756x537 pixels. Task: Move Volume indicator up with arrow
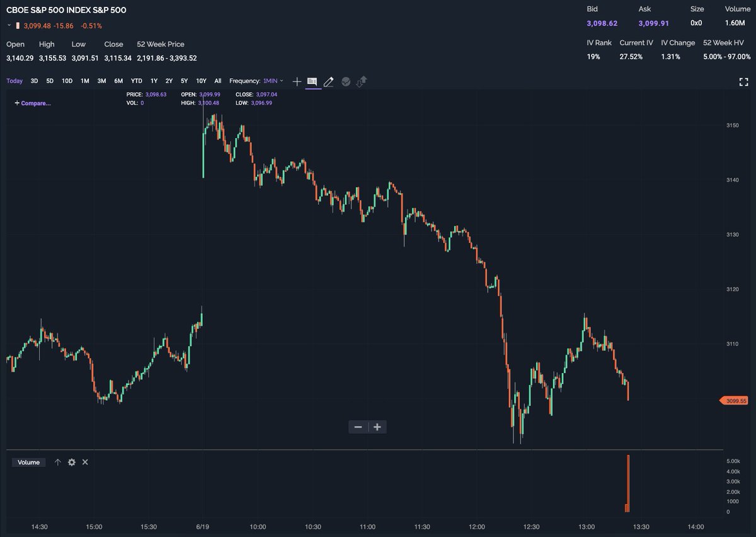coord(58,462)
